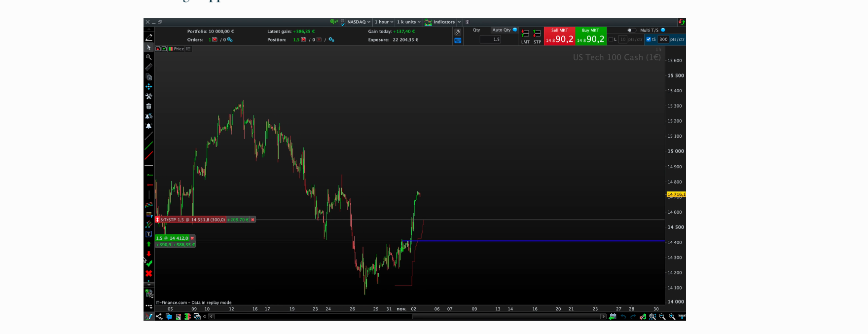
Task: Click the double left chevron in bottom bar
Action: click(x=205, y=317)
